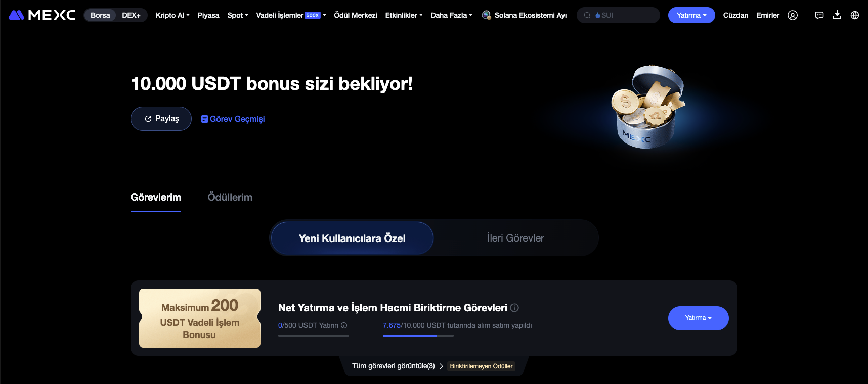Click info icon next to 500 USDT Yatırın
The image size is (868, 384).
pyautogui.click(x=344, y=325)
